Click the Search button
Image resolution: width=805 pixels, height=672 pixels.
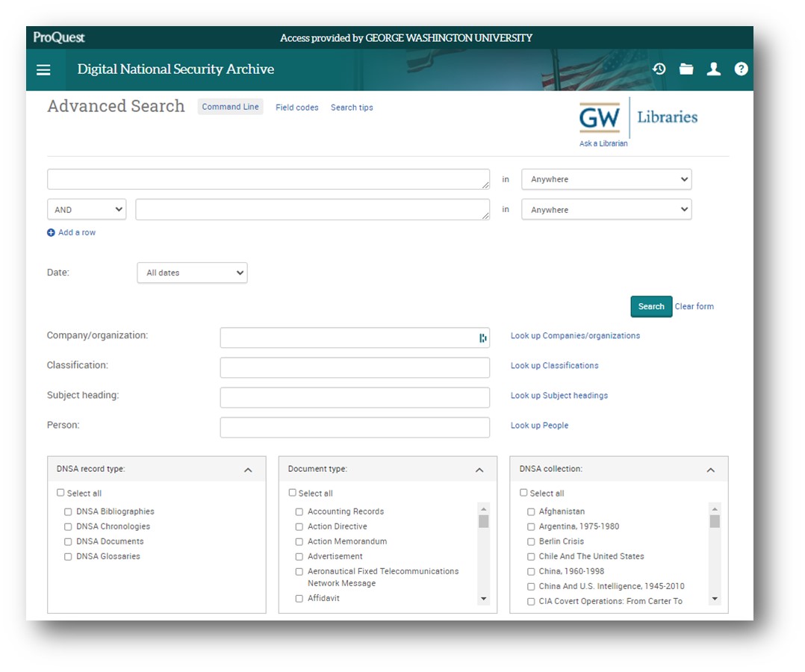[x=651, y=306]
